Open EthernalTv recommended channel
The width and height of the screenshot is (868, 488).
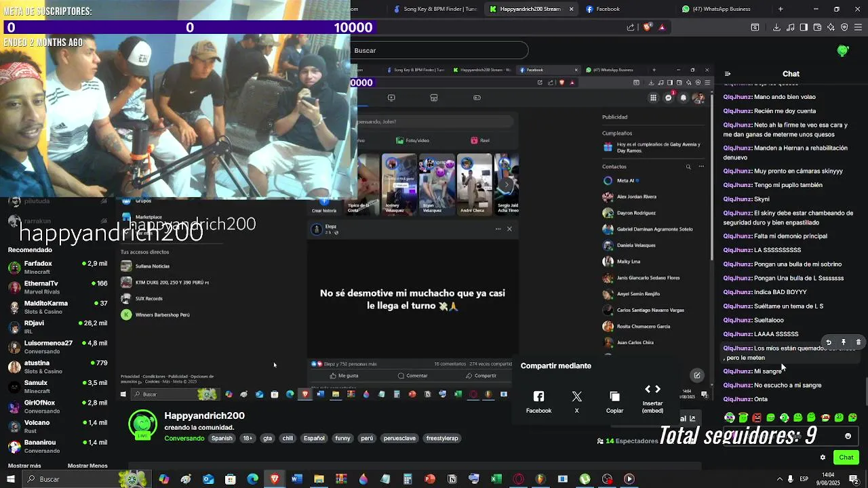click(x=58, y=287)
